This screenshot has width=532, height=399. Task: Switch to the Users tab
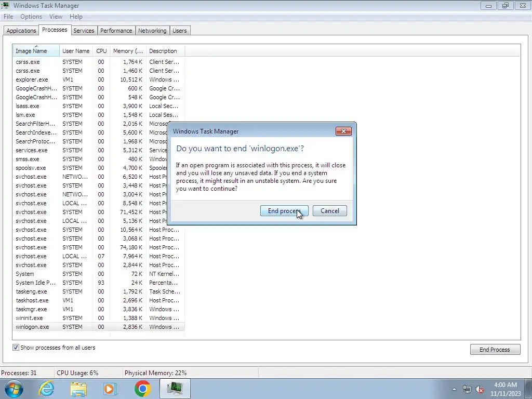click(179, 31)
